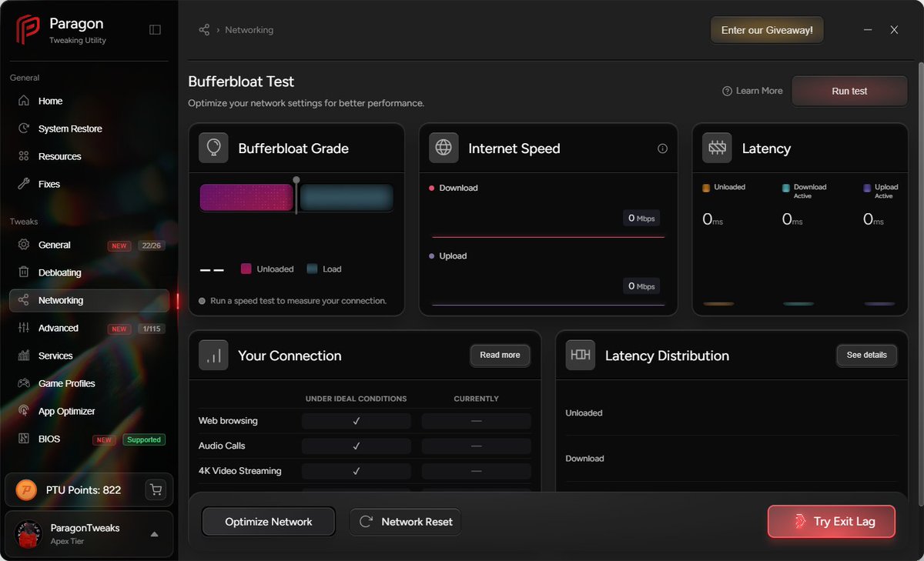
Task: Click the Your Connection signal bars icon
Action: 213,356
